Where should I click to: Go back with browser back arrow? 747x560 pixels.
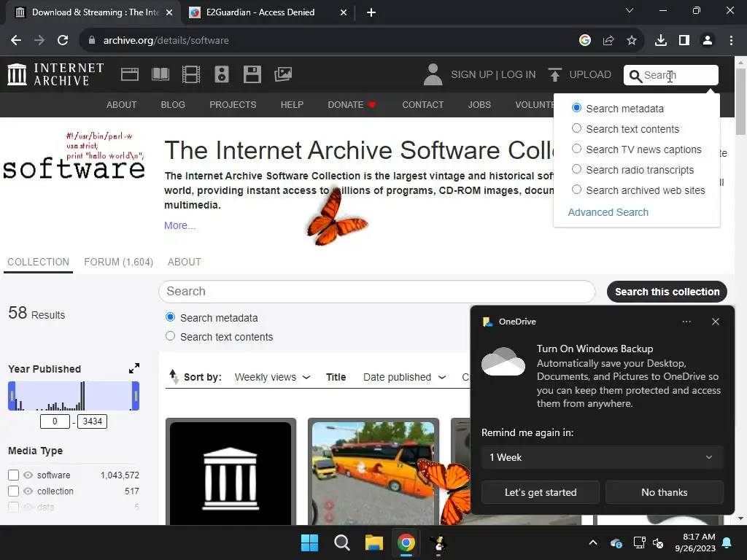point(16,41)
